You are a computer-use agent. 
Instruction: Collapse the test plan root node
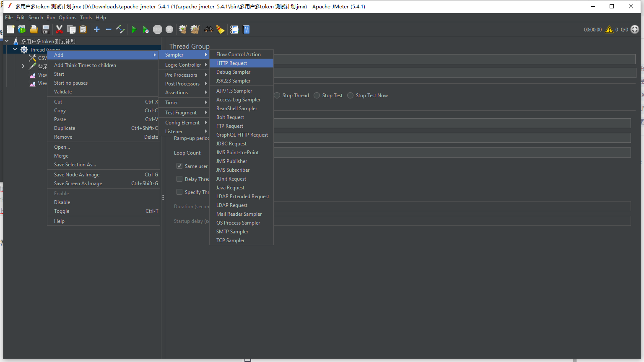7,41
